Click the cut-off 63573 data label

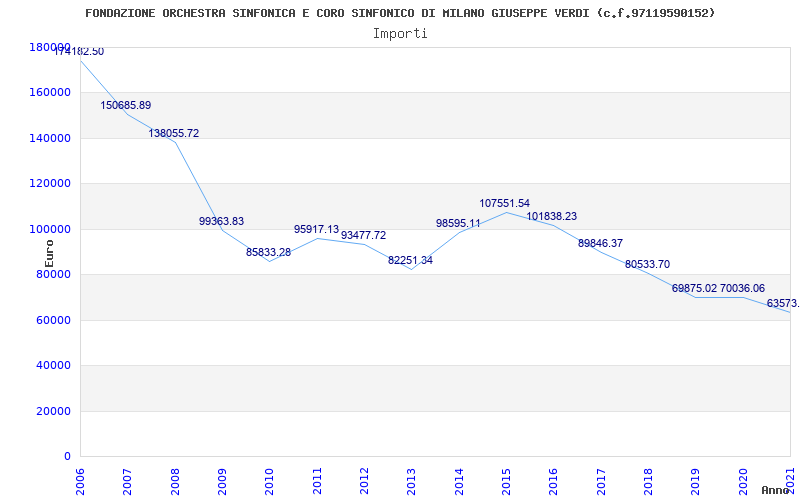click(783, 304)
